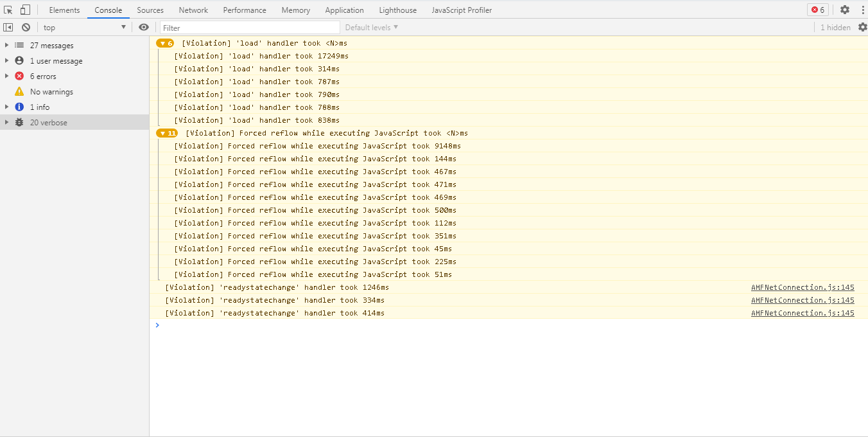The width and height of the screenshot is (868, 437).
Task: Click the red error count badge showing 6
Action: (818, 10)
